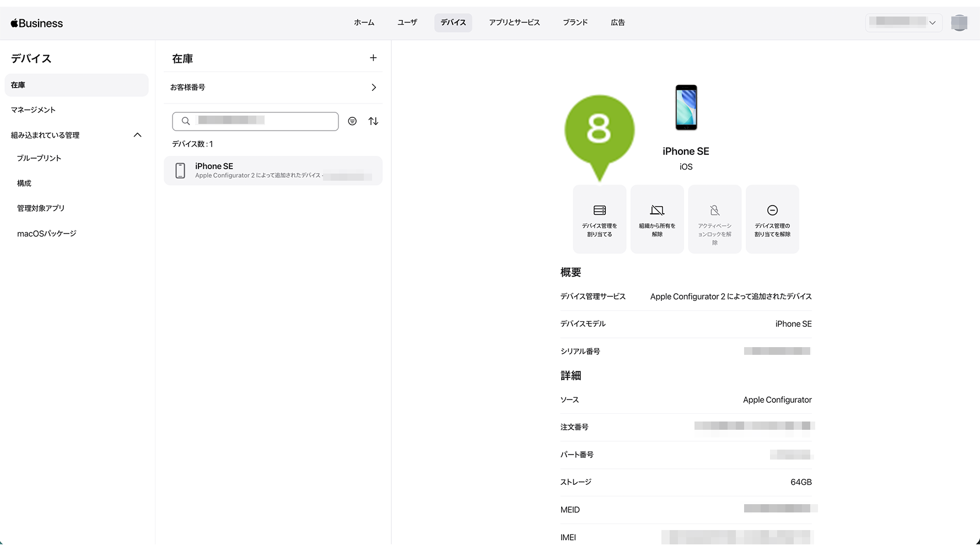Switch to the ホーム tab

point(364,23)
